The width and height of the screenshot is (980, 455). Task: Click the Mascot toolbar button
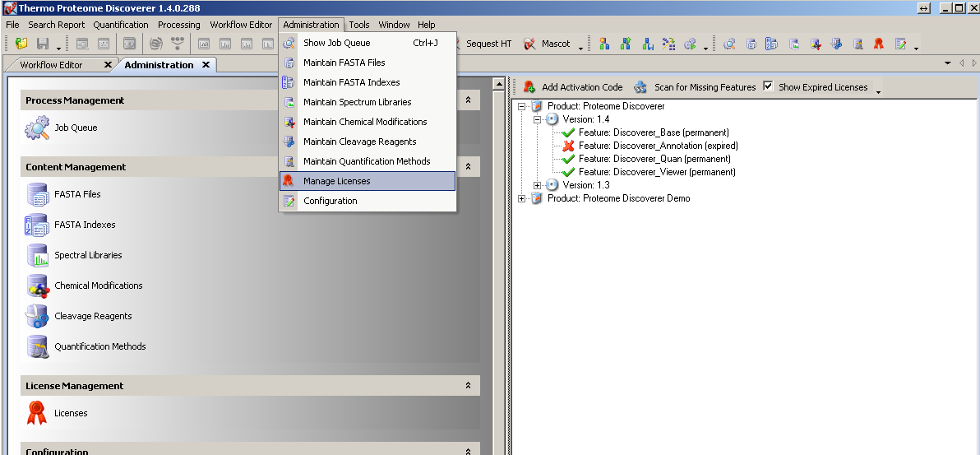click(548, 44)
